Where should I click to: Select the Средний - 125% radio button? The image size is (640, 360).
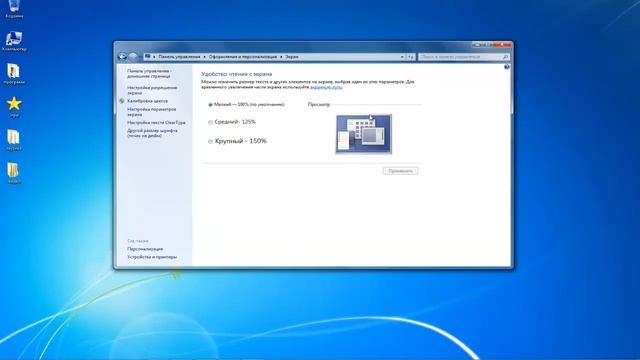click(210, 122)
